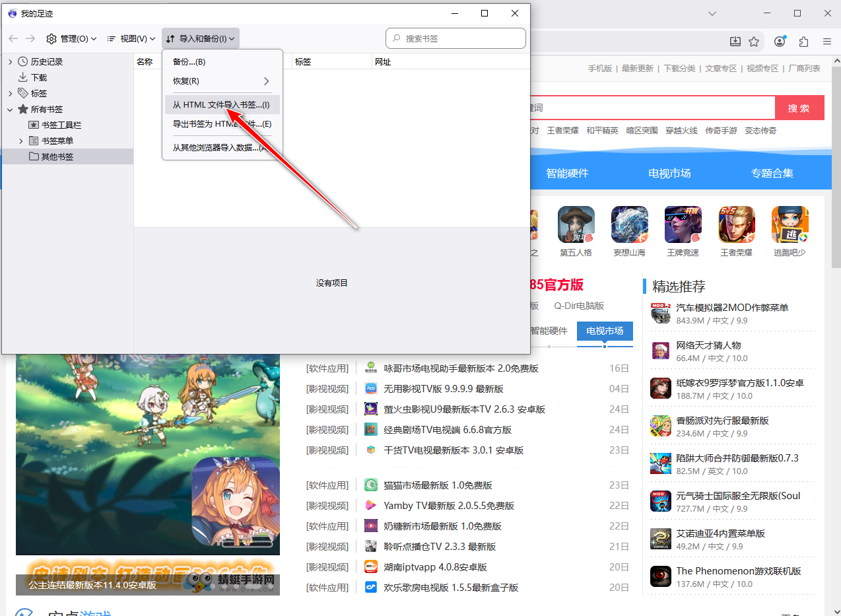Image resolution: width=841 pixels, height=616 pixels.
Task: Select 从 HTML 文件导入书签...(I)
Action: pyautogui.click(x=222, y=105)
